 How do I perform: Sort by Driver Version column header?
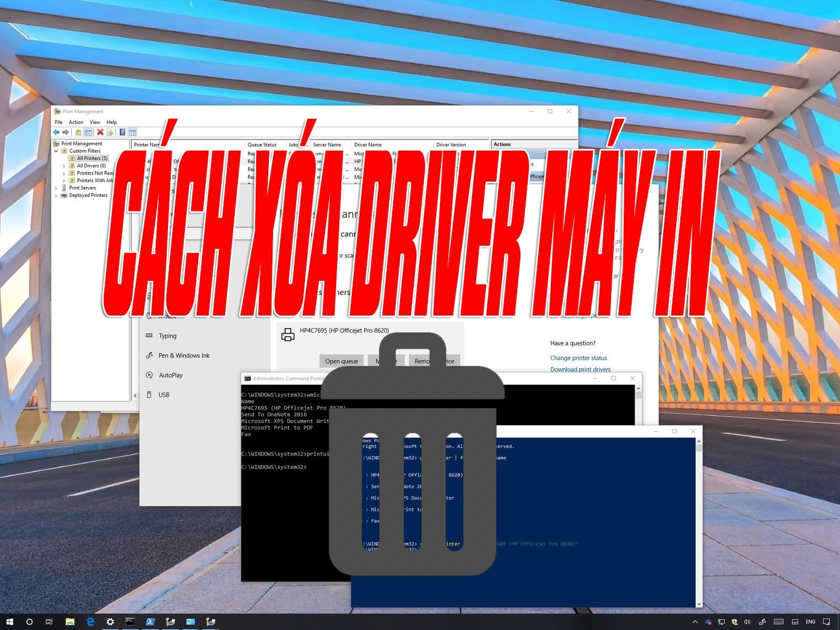coord(451,145)
